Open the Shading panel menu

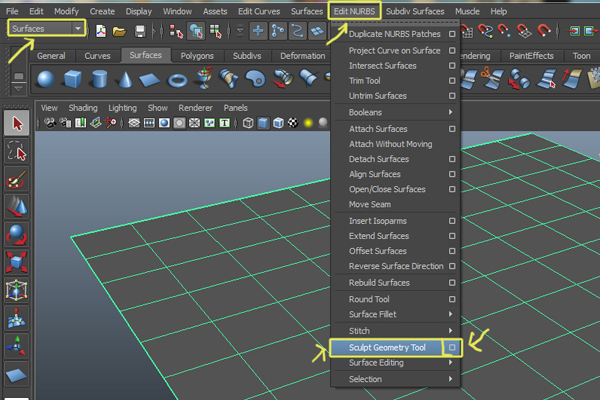point(83,108)
